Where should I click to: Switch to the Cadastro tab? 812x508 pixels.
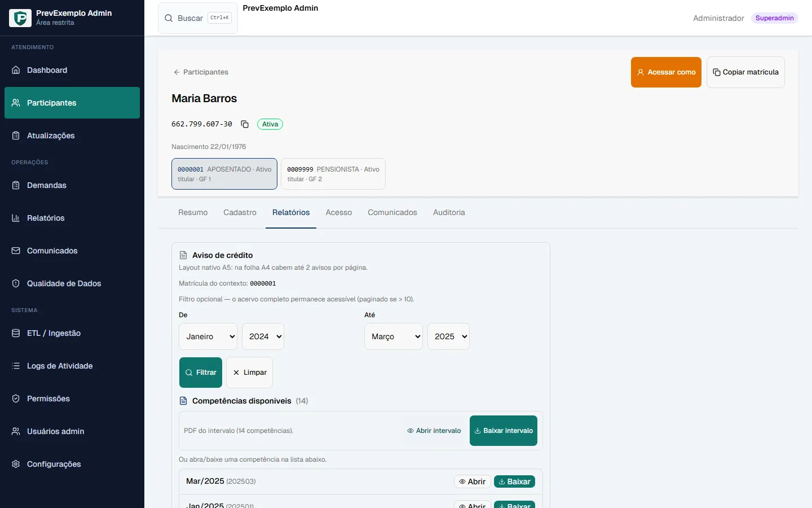240,213
